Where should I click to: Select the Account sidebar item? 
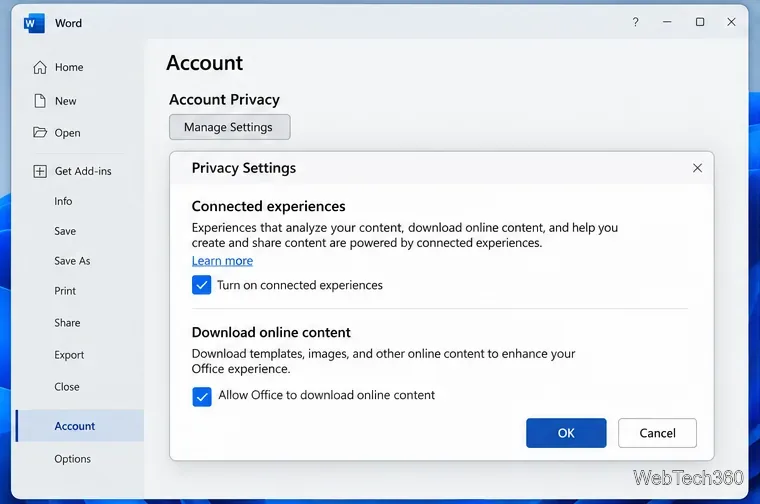80,426
